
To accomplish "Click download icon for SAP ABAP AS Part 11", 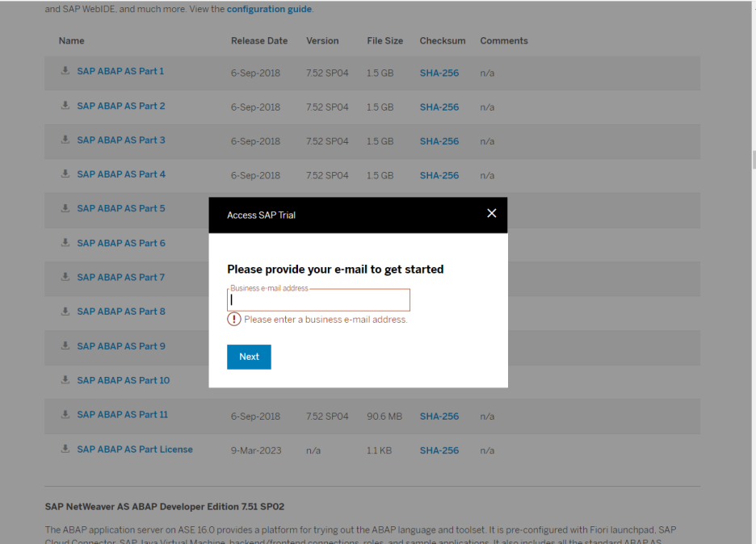I will point(65,414).
